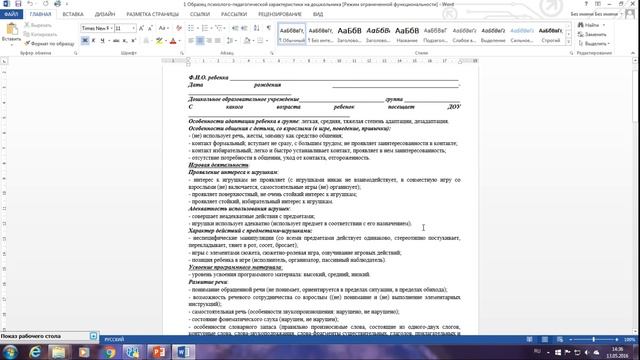The image size is (640, 360).
Task: Toggle superscript formatting
Action: 133,40
